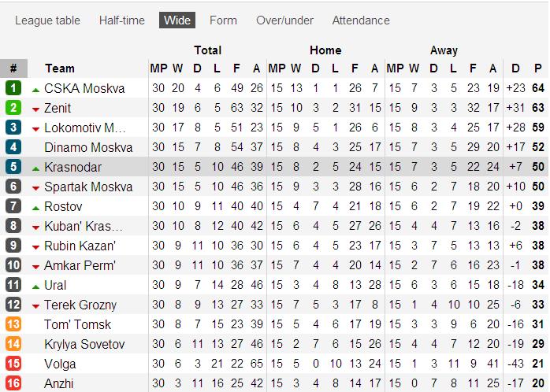550x392 pixels.
Task: Click red down arrow beside Terek Grozny
Action: pos(35,306)
